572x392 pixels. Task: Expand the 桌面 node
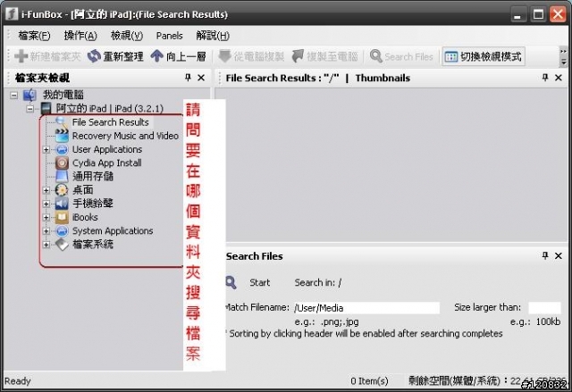(46, 190)
